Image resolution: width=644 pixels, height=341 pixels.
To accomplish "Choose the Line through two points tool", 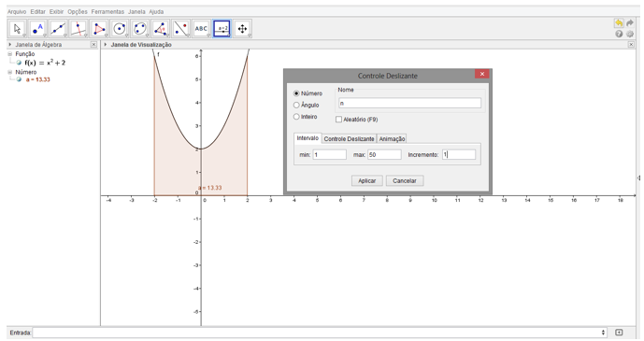I will point(58,29).
